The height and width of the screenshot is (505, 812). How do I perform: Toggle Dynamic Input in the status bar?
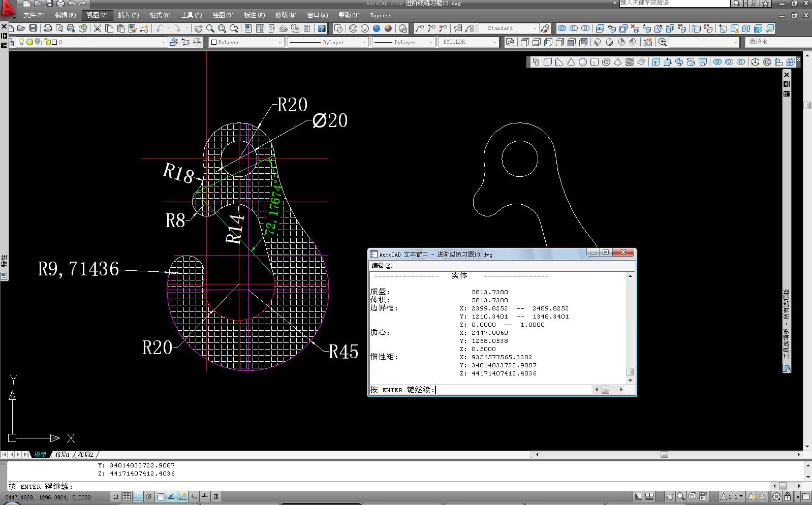click(194, 496)
